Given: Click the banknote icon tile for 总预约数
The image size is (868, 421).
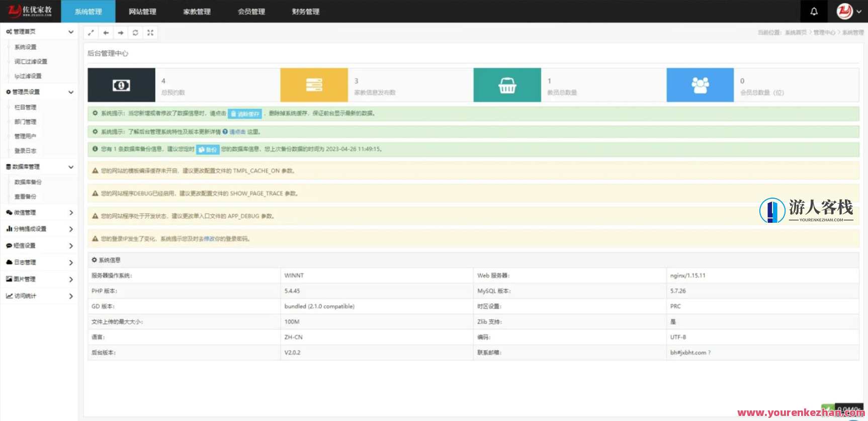Looking at the screenshot, I should pos(121,85).
